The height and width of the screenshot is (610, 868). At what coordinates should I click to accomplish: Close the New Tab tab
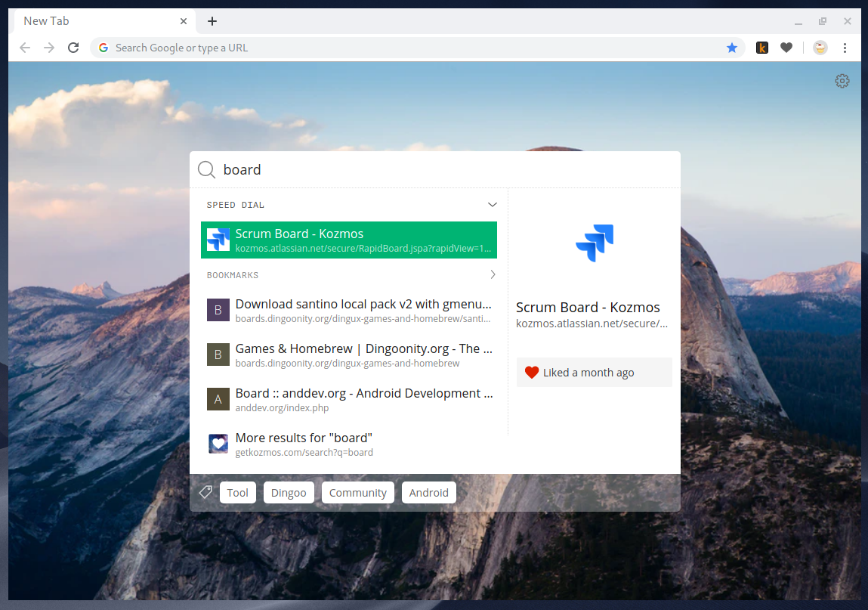coord(184,21)
